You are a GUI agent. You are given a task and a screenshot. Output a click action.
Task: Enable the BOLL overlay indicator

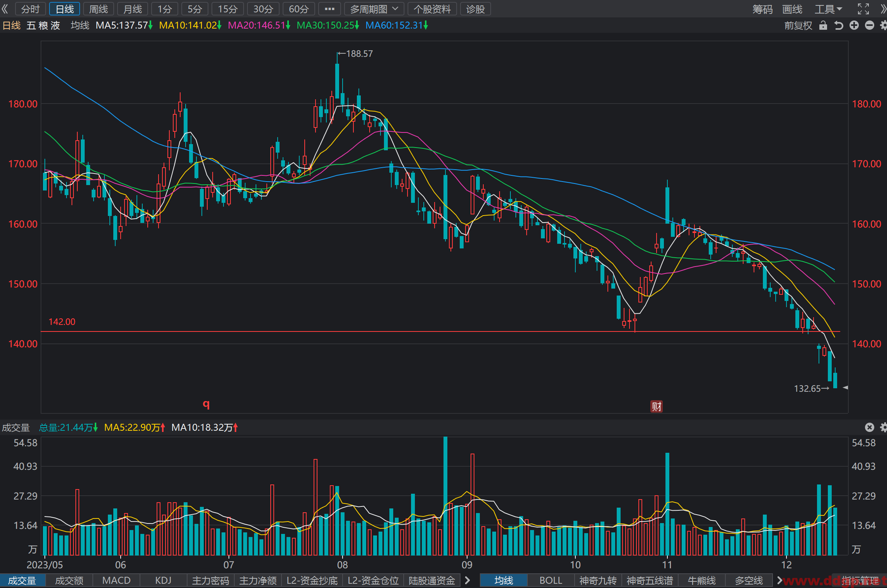click(551, 580)
